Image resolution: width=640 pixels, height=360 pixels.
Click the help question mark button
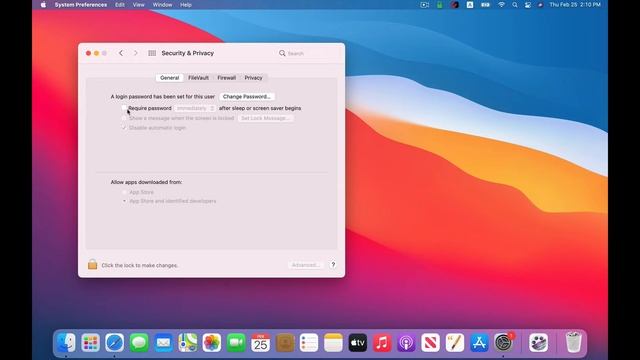coord(333,264)
